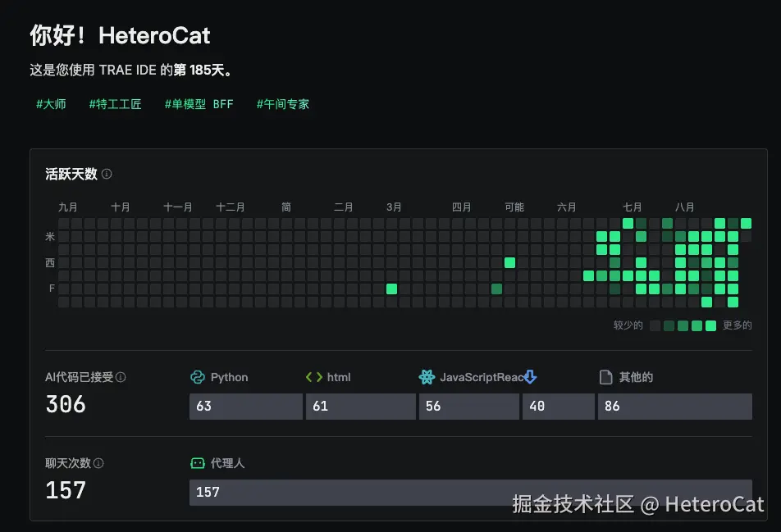Click the info icon next to AI代码已接受
This screenshot has height=532, width=781.
121,377
